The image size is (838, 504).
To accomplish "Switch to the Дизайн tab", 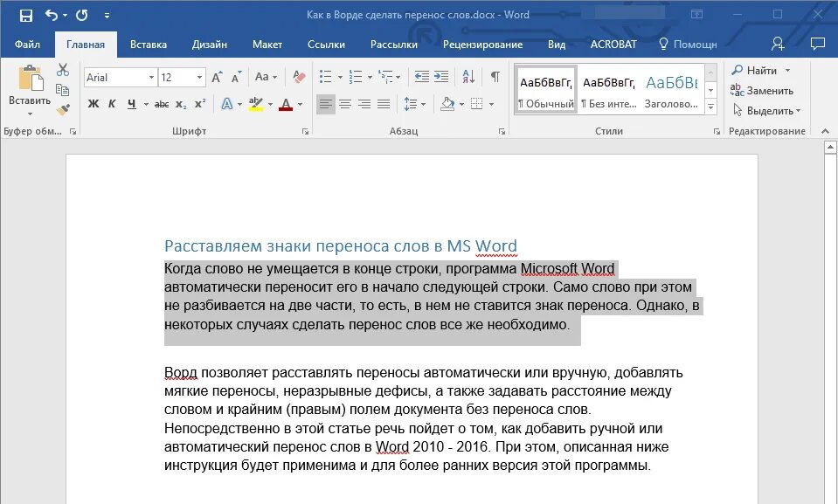I will pyautogui.click(x=210, y=45).
